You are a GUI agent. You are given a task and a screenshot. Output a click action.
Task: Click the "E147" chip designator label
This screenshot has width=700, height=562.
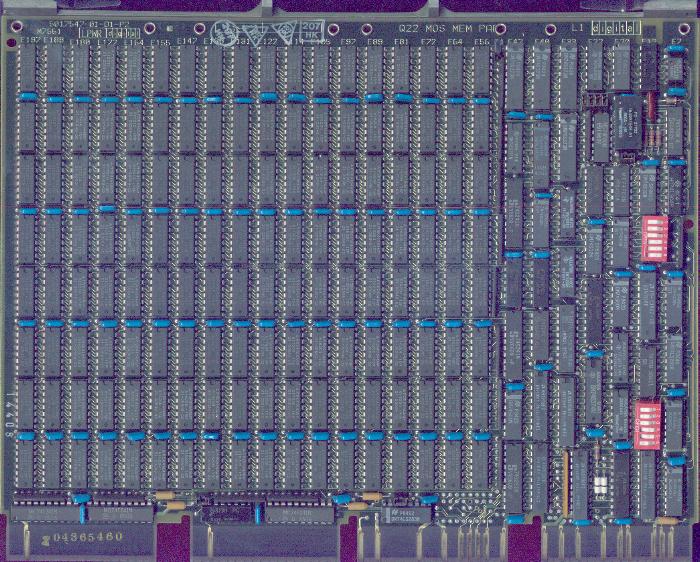[x=186, y=43]
